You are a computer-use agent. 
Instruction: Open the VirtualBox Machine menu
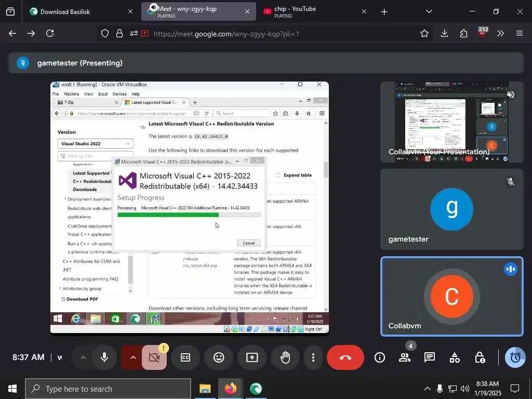71,94
